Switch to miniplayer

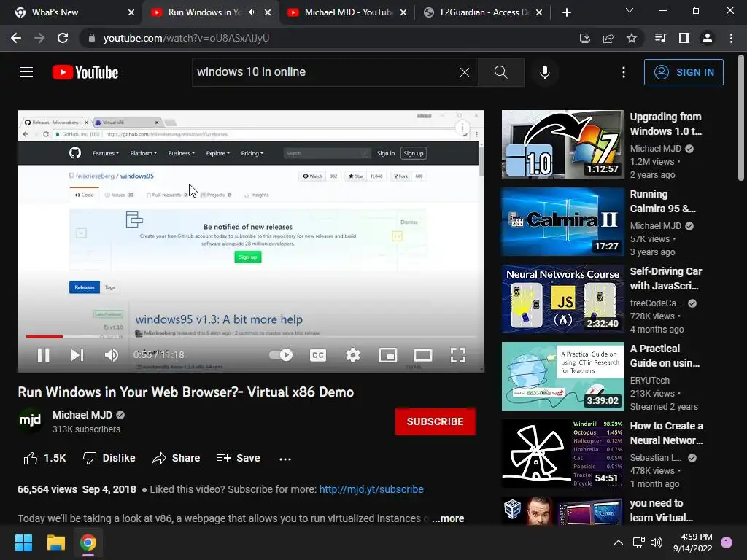click(x=388, y=355)
